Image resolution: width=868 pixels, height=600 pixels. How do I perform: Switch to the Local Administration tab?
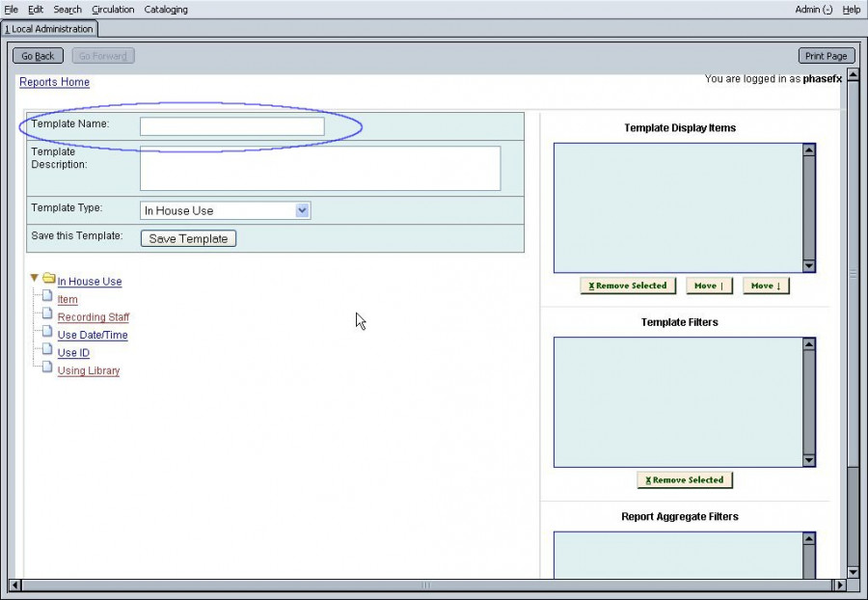[49, 29]
